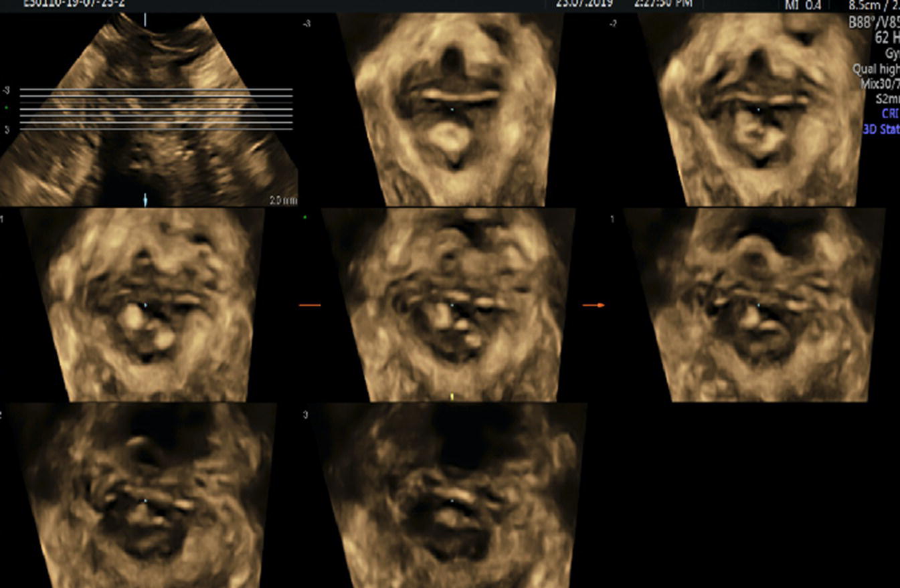Click the S2mm slice thickness value
Screen dimensions: 900x588
pyautogui.click(x=887, y=99)
